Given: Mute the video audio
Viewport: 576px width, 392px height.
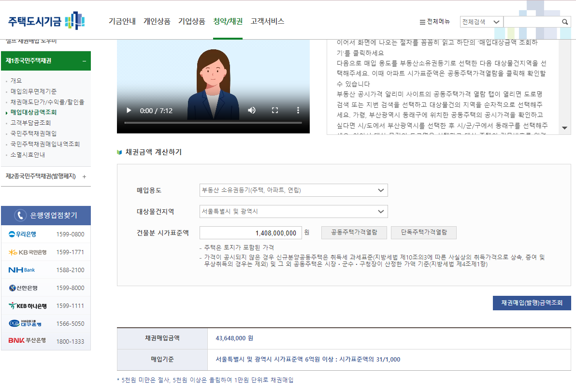Looking at the screenshot, I should [251, 110].
